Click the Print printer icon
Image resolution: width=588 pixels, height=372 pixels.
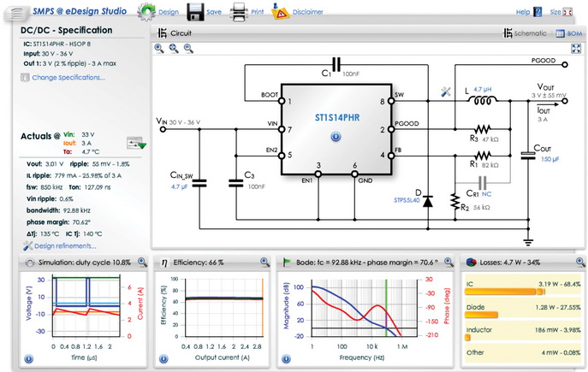[239, 12]
